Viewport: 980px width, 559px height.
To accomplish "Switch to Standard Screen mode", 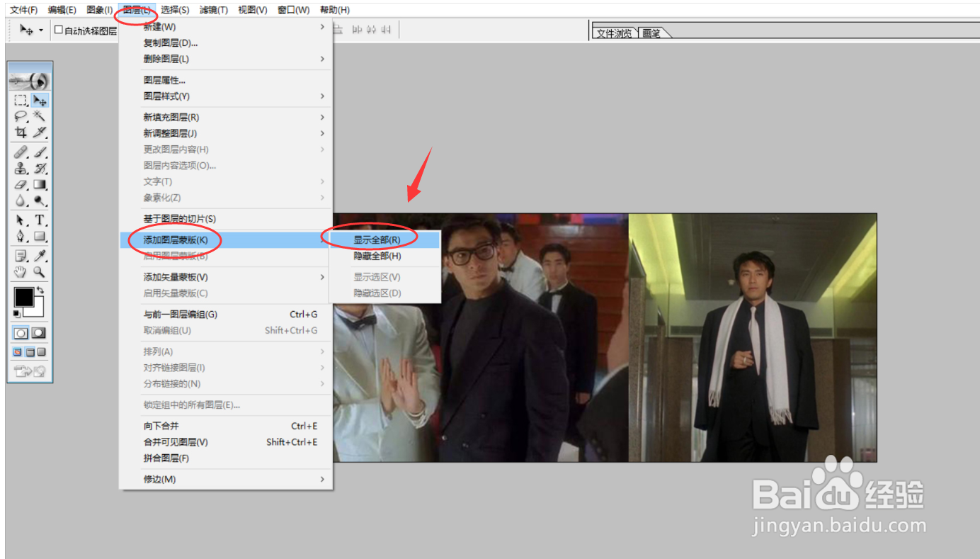I will pyautogui.click(x=18, y=351).
